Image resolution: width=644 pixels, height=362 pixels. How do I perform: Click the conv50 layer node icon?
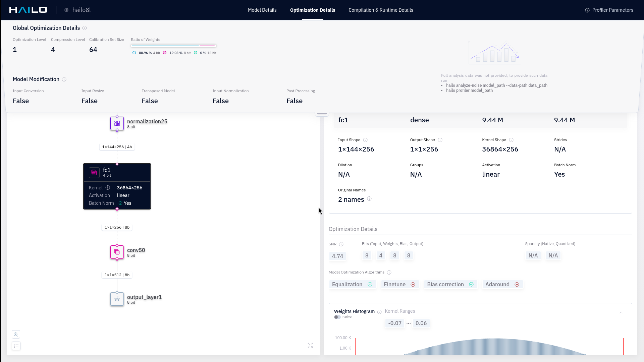tap(117, 252)
